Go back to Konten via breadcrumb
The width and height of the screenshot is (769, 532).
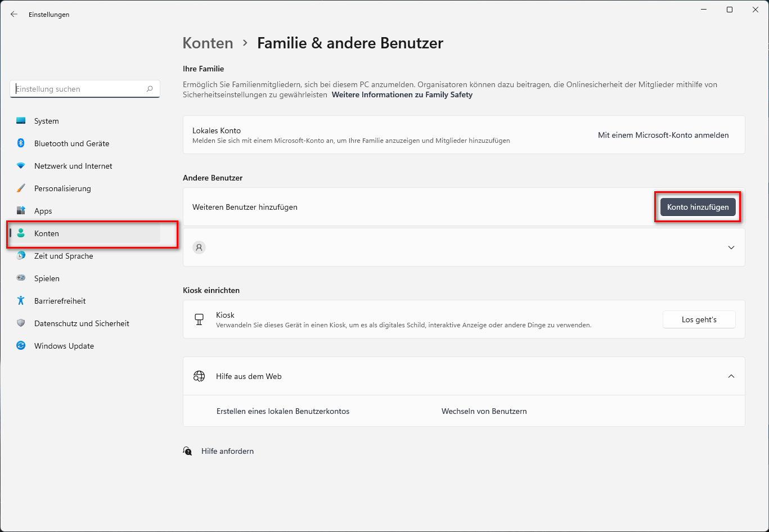208,43
